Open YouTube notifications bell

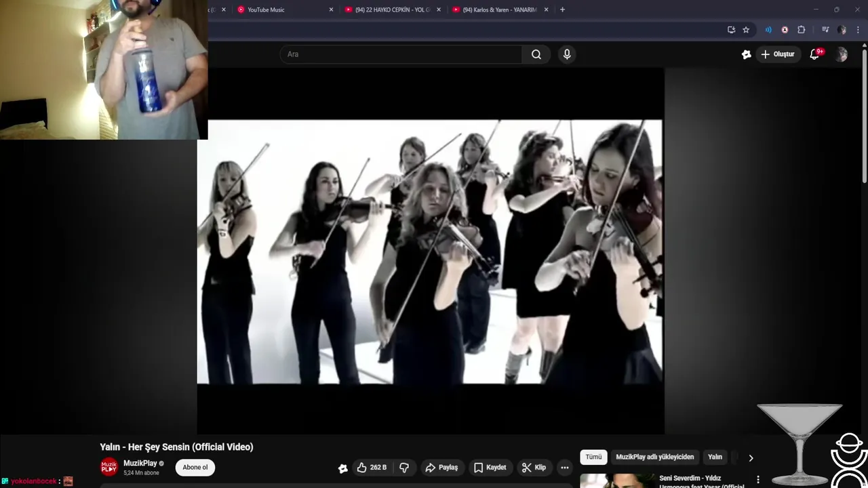(x=814, y=54)
